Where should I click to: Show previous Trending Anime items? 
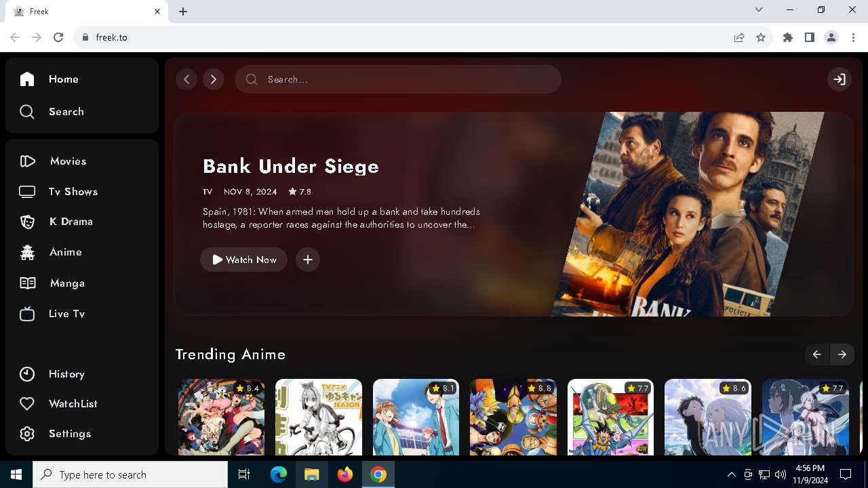[x=816, y=354]
